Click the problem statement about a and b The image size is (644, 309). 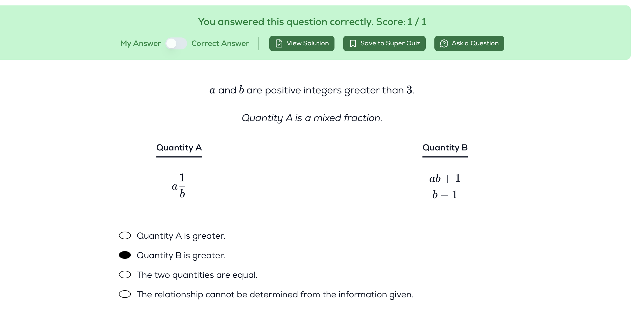coord(312,90)
